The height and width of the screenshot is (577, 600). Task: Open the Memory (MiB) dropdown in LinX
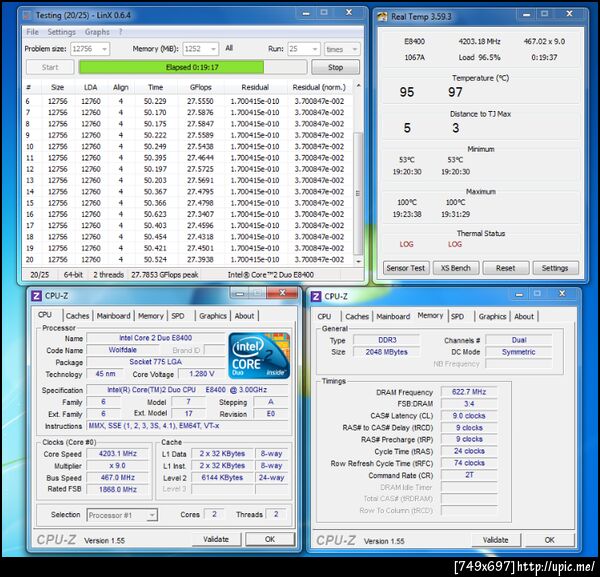[x=214, y=49]
